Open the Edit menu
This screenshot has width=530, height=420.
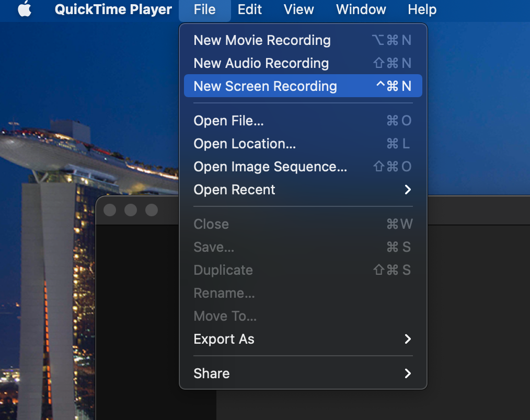click(x=249, y=9)
